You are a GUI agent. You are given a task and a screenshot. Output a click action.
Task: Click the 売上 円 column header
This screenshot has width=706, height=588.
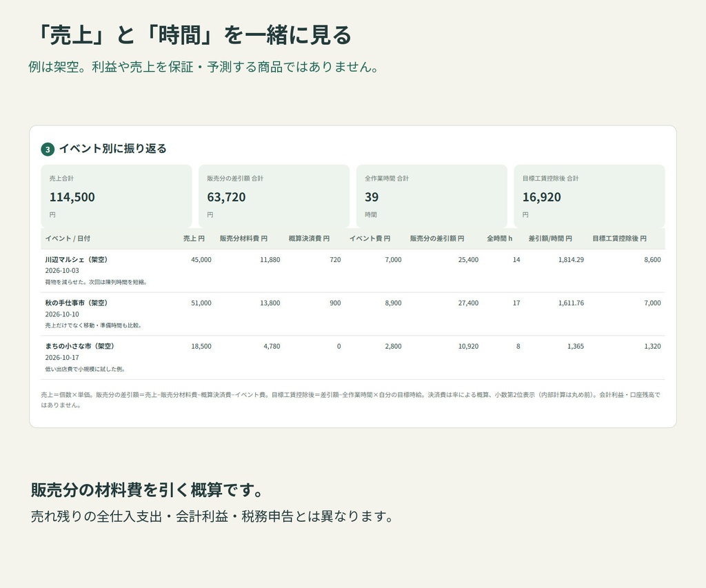tap(194, 239)
